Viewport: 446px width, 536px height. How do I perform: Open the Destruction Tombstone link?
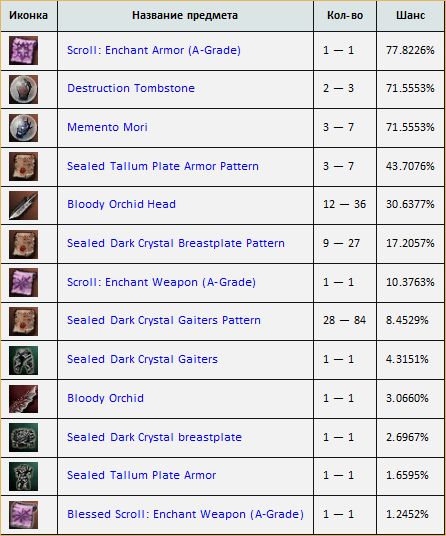tap(131, 88)
